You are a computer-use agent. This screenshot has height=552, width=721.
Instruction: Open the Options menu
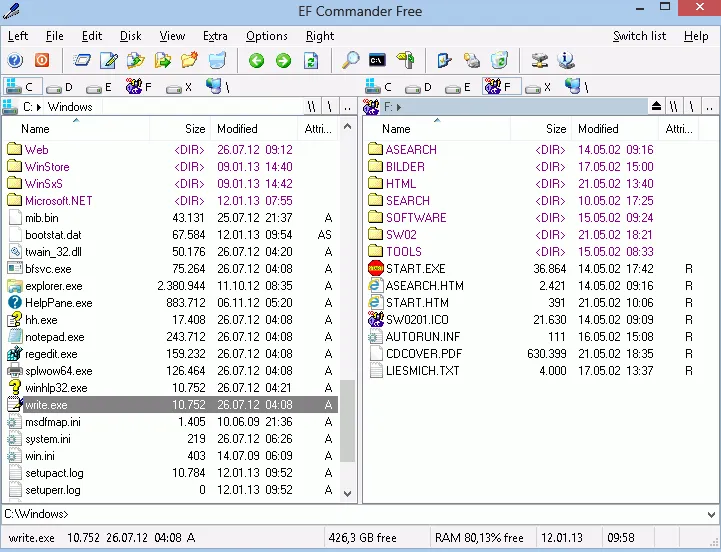tap(267, 36)
